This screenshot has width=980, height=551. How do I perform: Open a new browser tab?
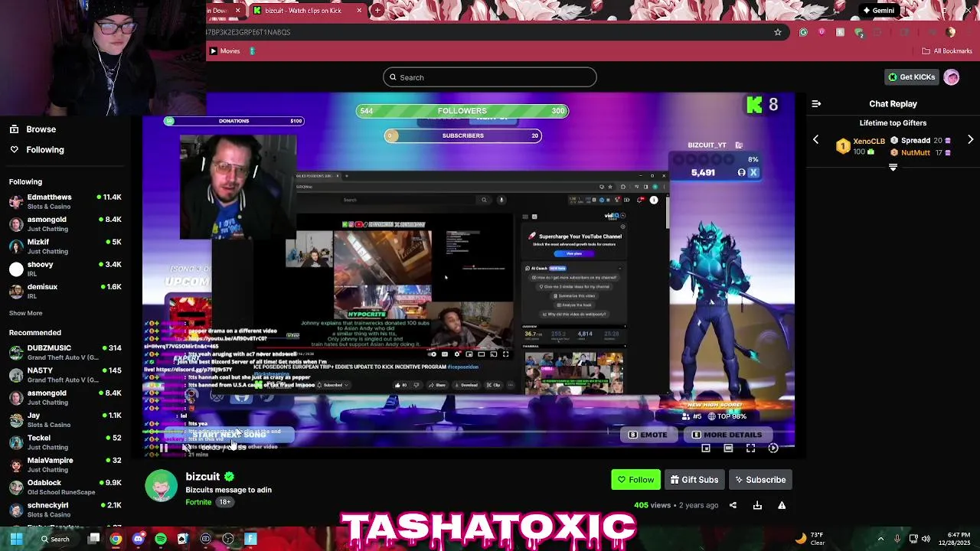[377, 11]
